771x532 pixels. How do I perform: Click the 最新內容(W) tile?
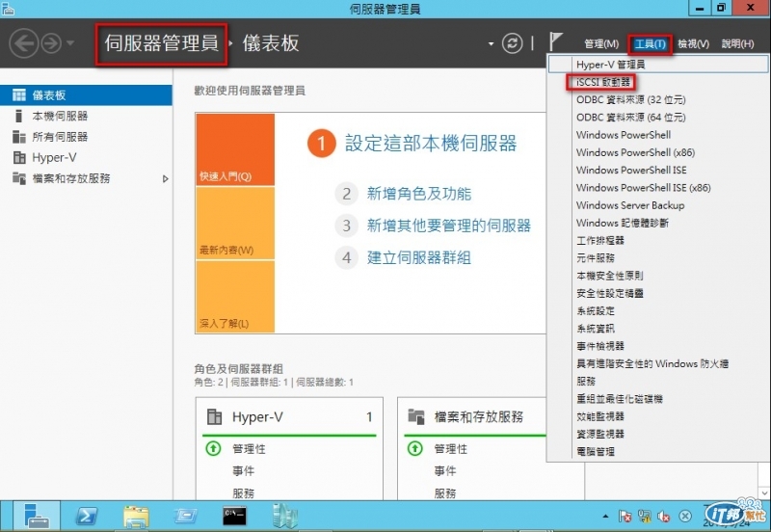235,224
